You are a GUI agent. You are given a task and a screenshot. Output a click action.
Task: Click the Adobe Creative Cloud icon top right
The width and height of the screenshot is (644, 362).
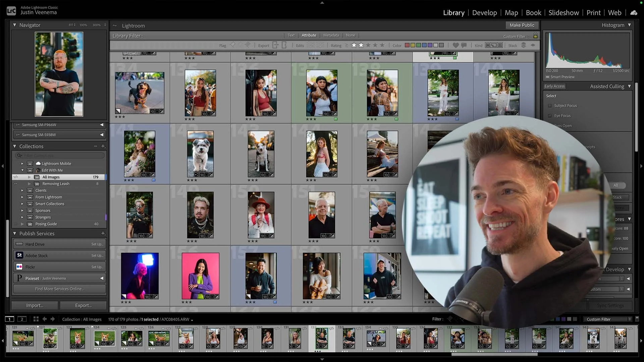pyautogui.click(x=634, y=12)
